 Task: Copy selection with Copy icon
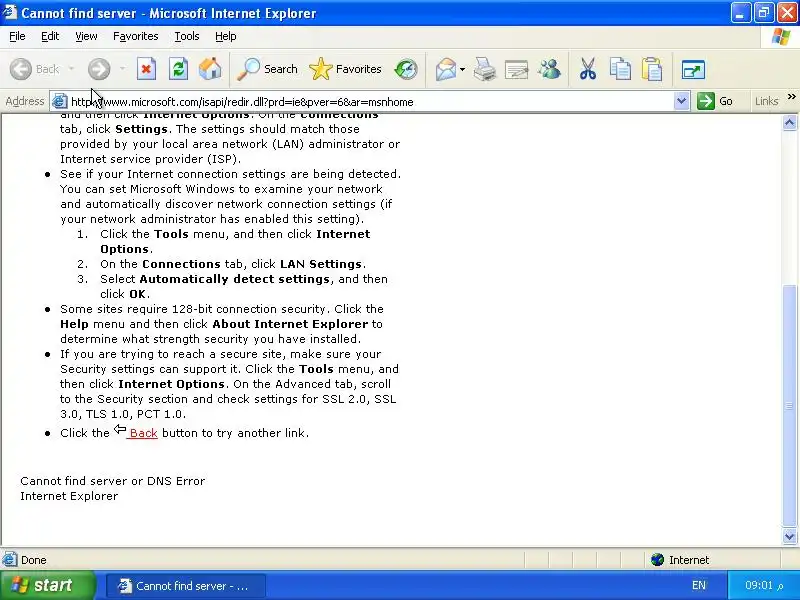coord(620,69)
